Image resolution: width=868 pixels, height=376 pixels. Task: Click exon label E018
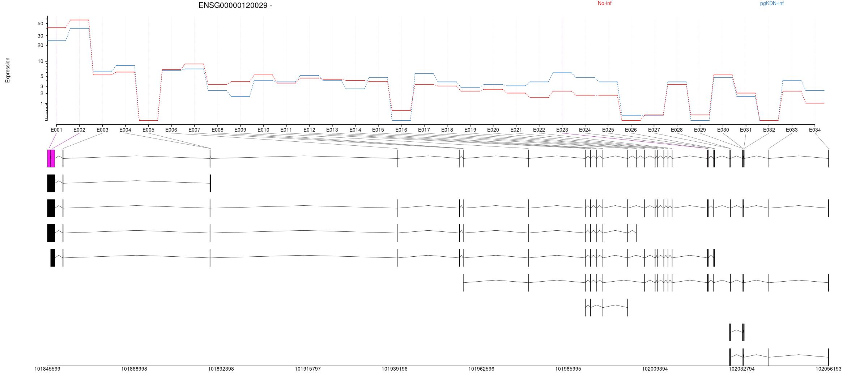click(x=447, y=130)
